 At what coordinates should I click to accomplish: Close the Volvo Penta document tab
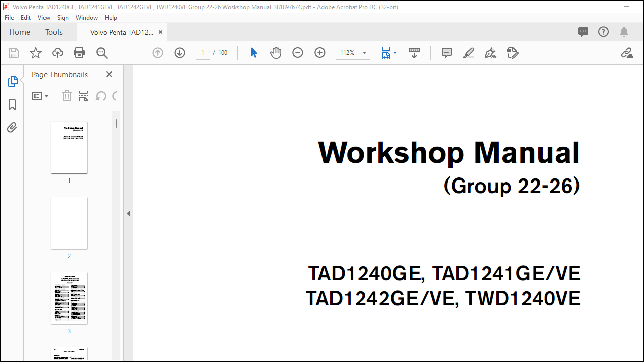pos(160,32)
